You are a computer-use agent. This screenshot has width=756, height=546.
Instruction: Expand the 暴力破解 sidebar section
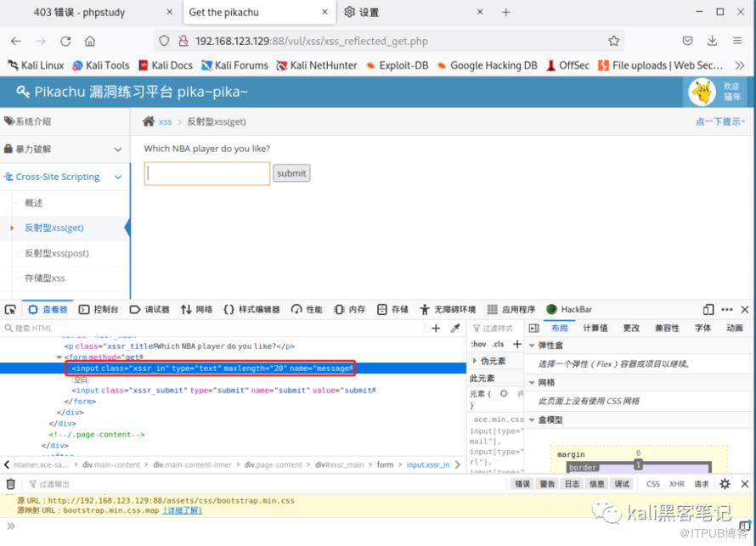[64, 149]
